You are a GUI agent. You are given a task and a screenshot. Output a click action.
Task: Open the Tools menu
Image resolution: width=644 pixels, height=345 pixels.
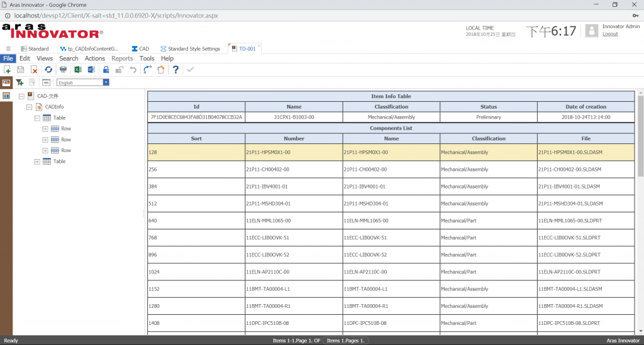[x=147, y=58]
